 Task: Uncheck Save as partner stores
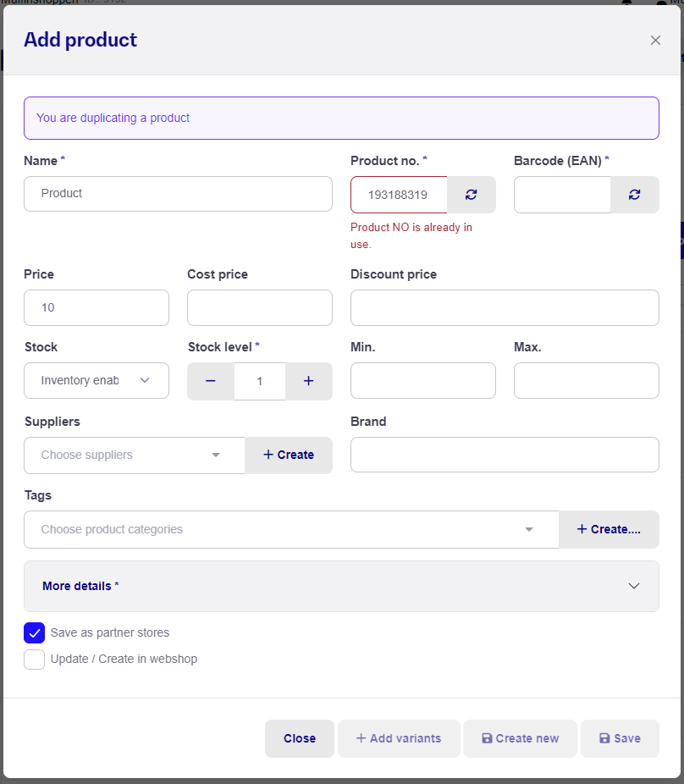pos(35,632)
